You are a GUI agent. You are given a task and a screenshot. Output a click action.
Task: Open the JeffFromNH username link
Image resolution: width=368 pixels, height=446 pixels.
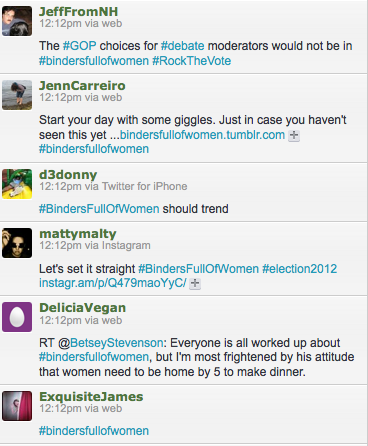click(79, 12)
